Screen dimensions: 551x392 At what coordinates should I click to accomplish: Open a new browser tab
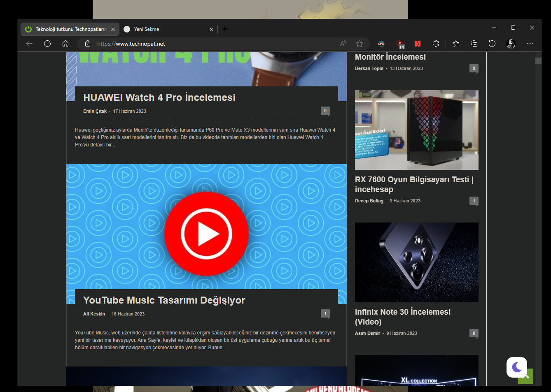(x=225, y=29)
